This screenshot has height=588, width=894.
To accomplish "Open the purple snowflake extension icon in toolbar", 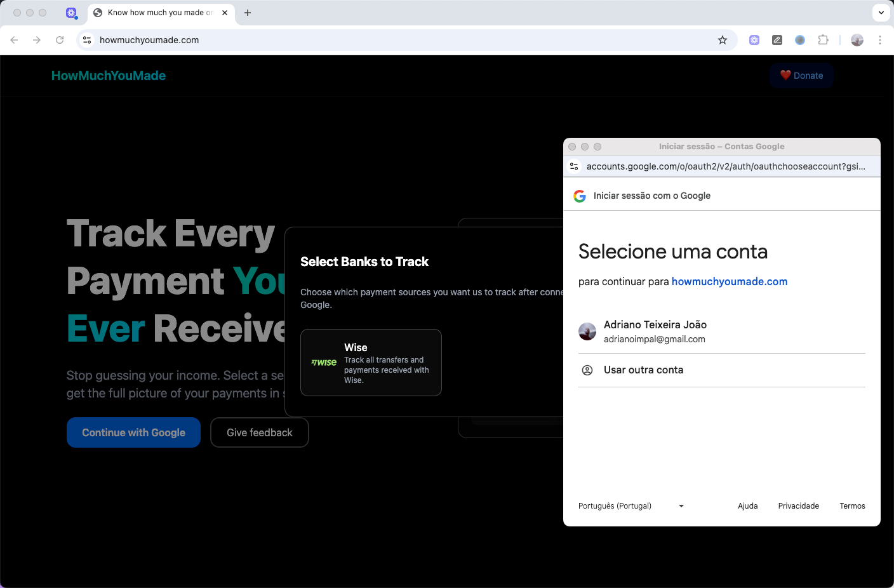I will [754, 40].
